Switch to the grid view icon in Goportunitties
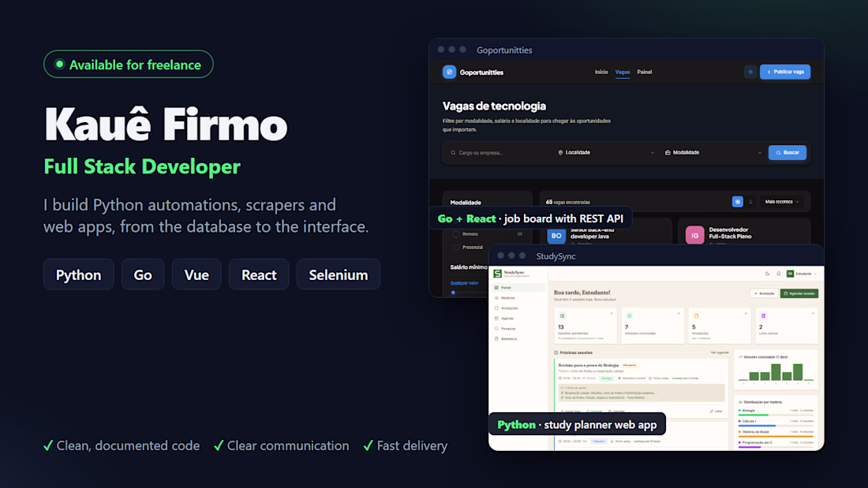 737,202
